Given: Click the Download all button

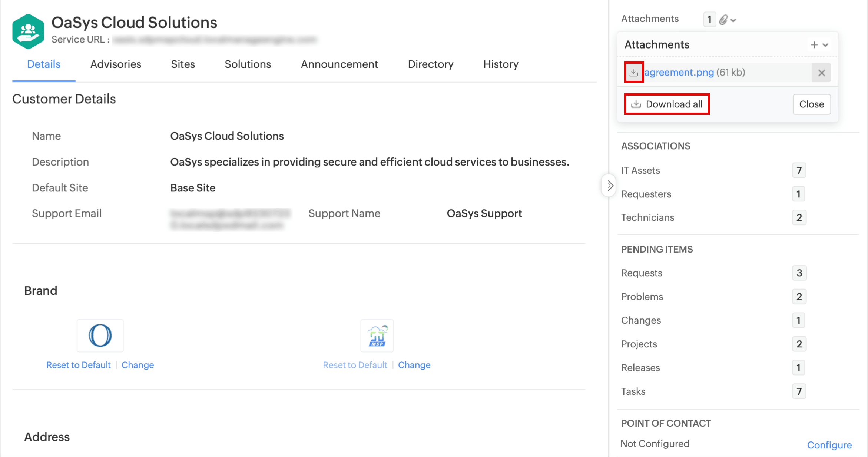Looking at the screenshot, I should click(667, 104).
